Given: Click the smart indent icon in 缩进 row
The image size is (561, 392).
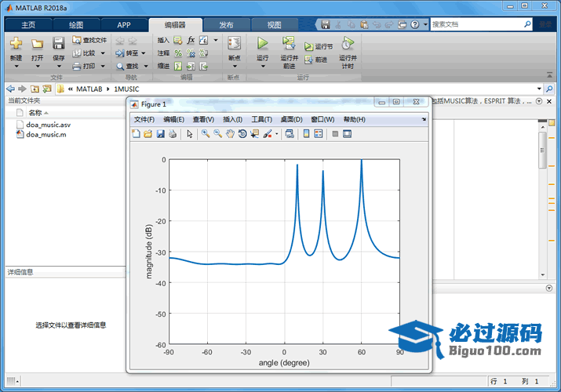Looking at the screenshot, I should point(178,66).
